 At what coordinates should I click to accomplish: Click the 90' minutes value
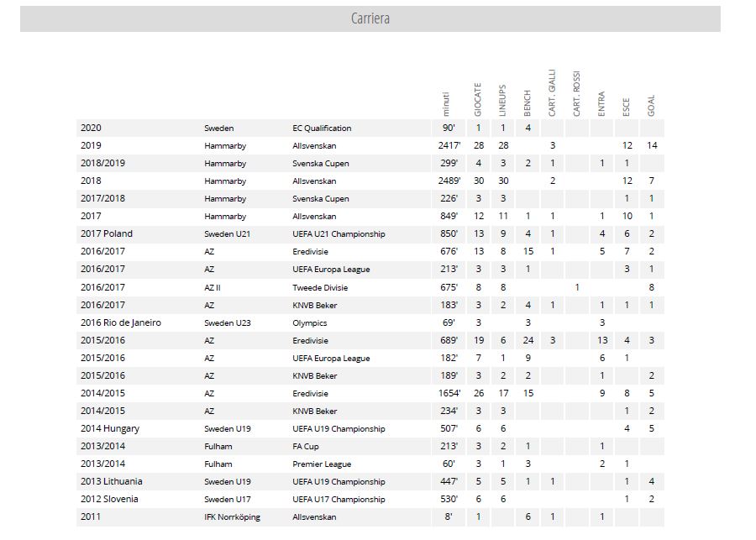pos(449,128)
